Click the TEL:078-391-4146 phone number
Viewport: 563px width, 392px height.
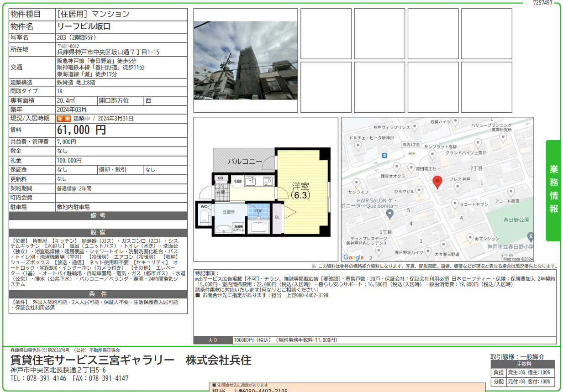coord(38,378)
